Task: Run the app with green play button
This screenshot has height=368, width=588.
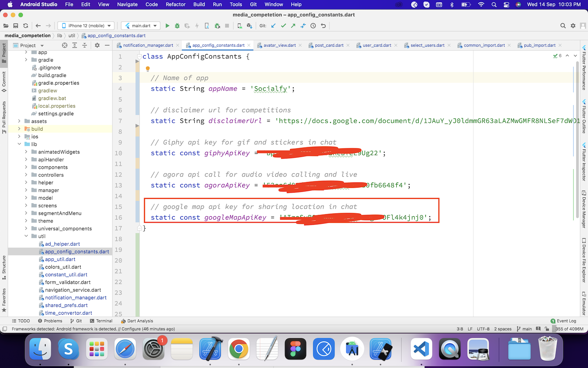Action: coord(167,26)
